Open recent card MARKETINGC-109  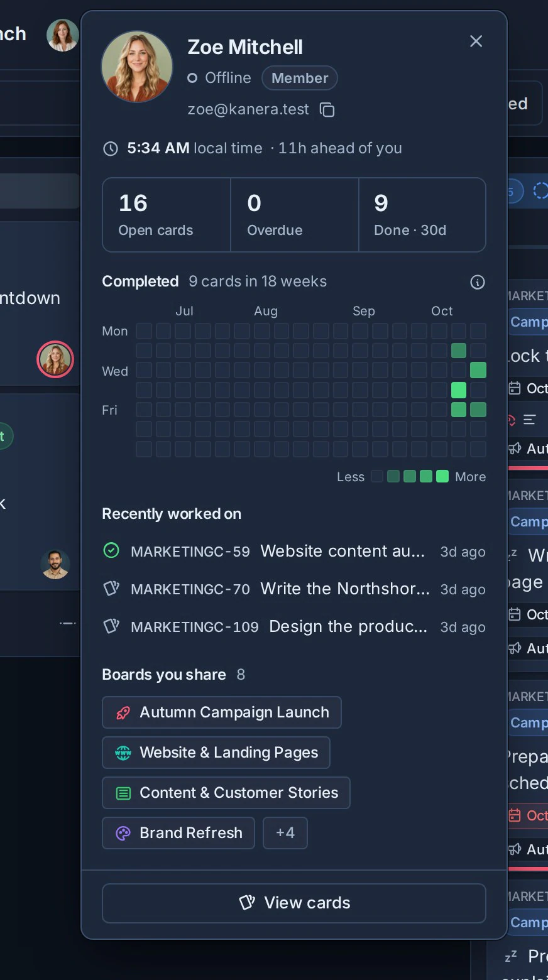tap(294, 627)
